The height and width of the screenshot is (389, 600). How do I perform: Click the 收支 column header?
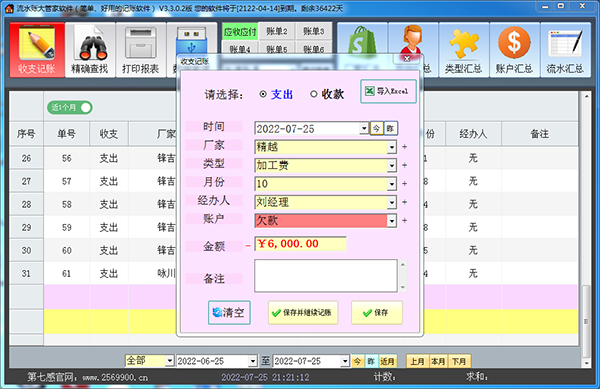(109, 134)
